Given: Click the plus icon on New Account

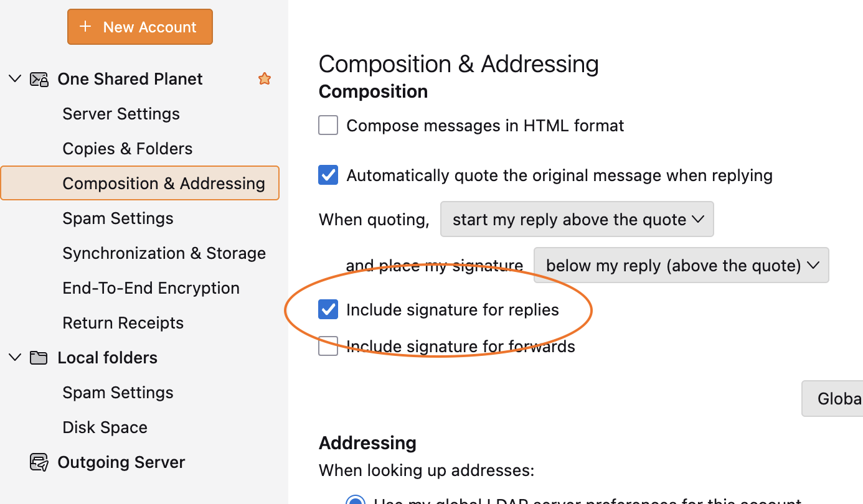Looking at the screenshot, I should pyautogui.click(x=86, y=27).
